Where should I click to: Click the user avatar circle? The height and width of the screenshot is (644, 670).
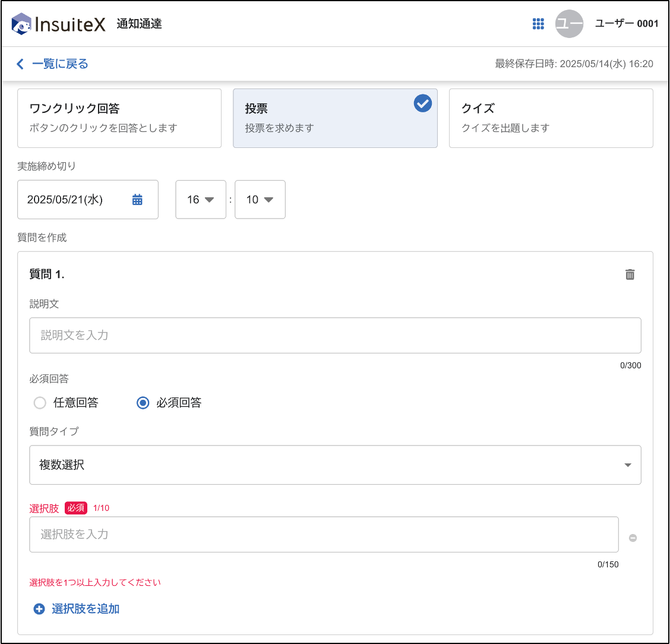pyautogui.click(x=569, y=24)
